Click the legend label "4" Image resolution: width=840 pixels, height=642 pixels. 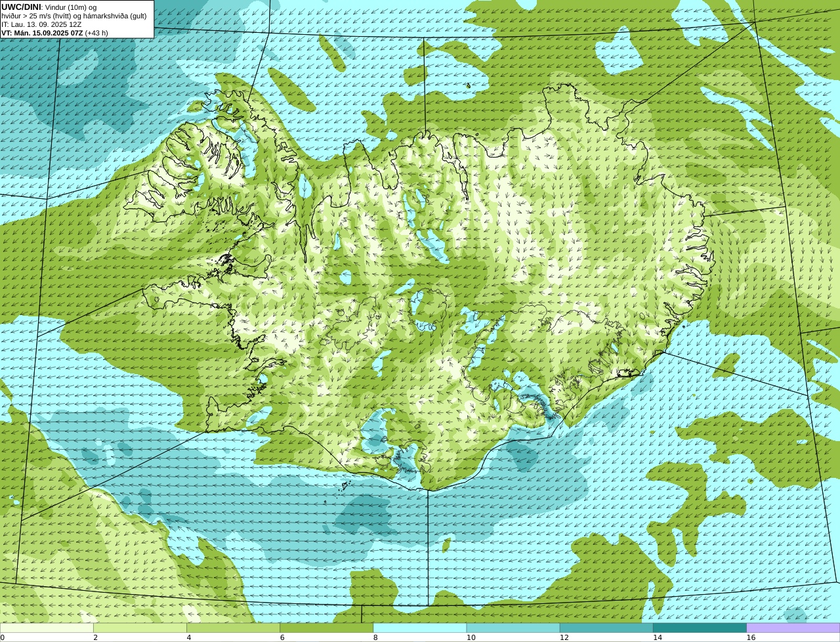point(189,637)
